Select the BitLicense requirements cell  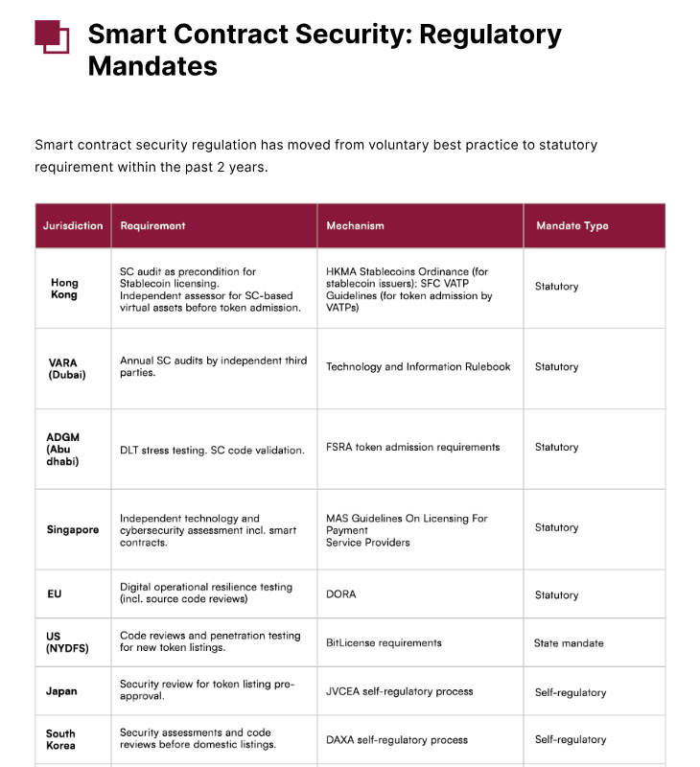(x=384, y=642)
